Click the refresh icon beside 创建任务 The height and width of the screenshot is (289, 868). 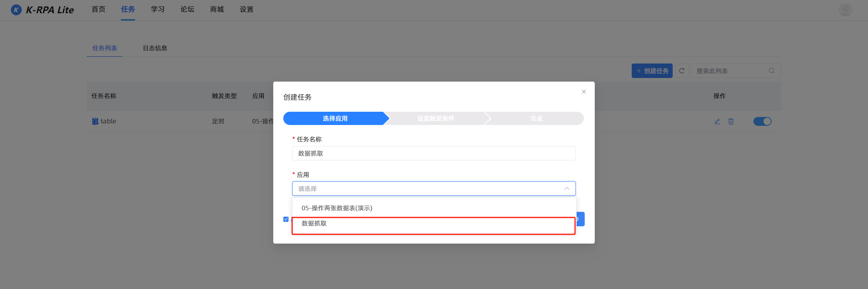[x=682, y=71]
